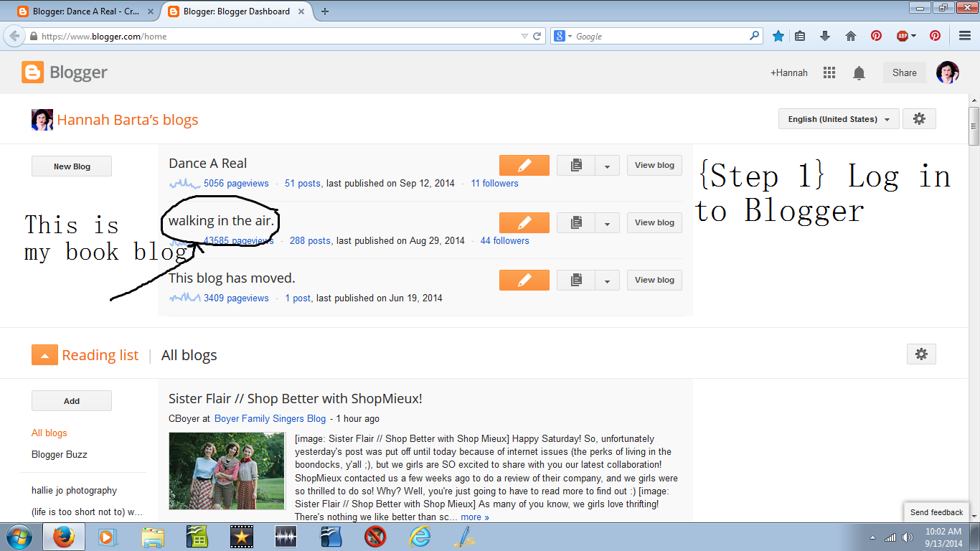This screenshot has height=551, width=980.
Task: Open the Google apps grid
Action: click(829, 72)
